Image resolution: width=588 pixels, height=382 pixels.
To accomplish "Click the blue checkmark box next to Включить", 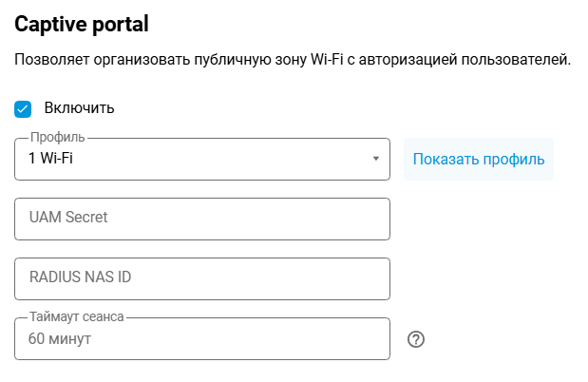I will (x=24, y=108).
